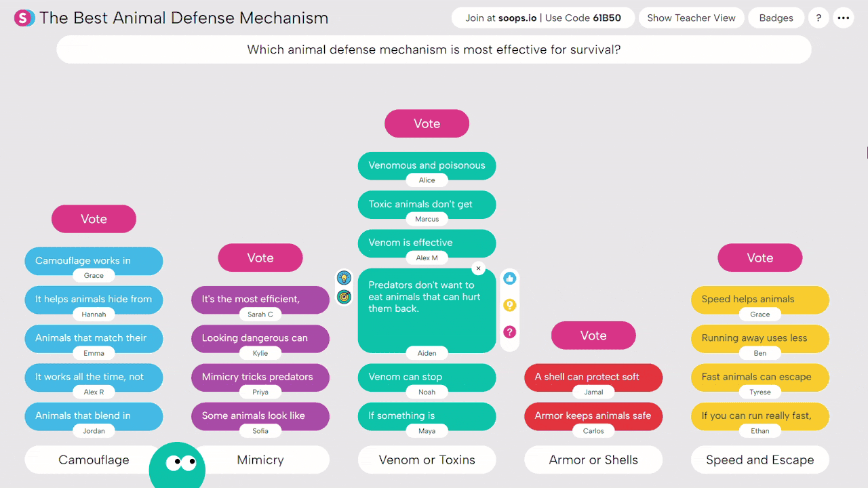868x488 pixels.
Task: Open the Help question mark button at top right
Action: [818, 18]
